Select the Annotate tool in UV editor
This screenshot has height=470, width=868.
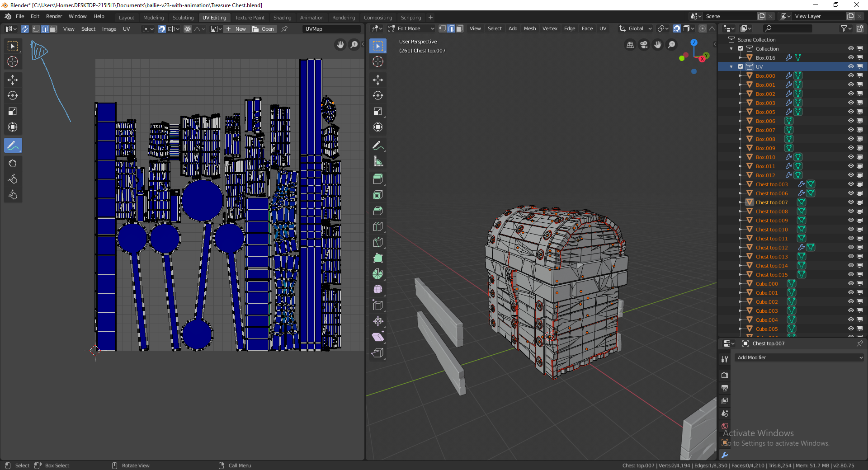click(13, 146)
